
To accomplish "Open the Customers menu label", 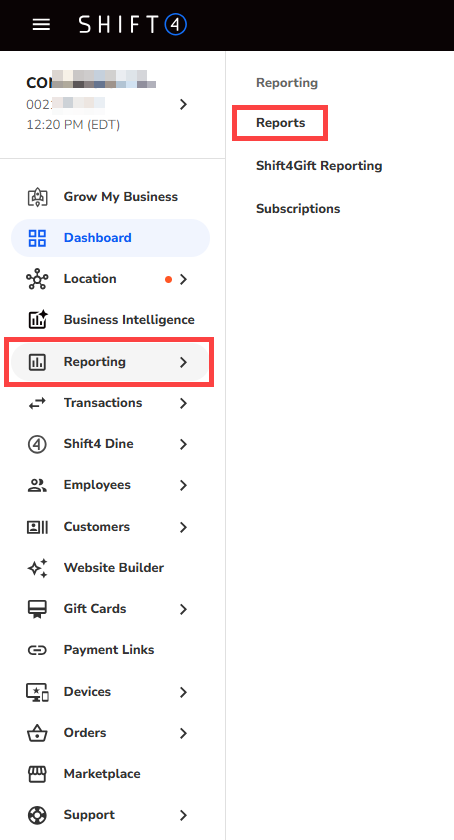I will point(96,527).
